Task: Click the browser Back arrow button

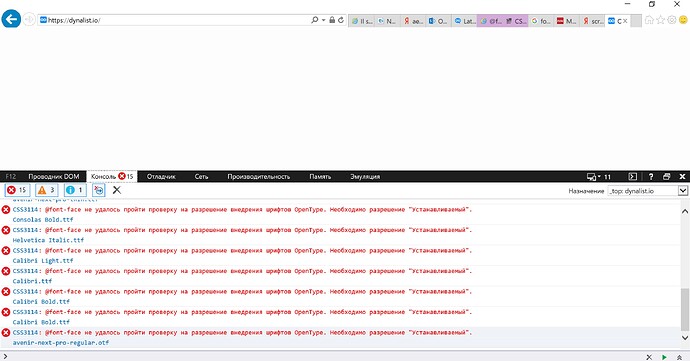Action: pos(11,19)
